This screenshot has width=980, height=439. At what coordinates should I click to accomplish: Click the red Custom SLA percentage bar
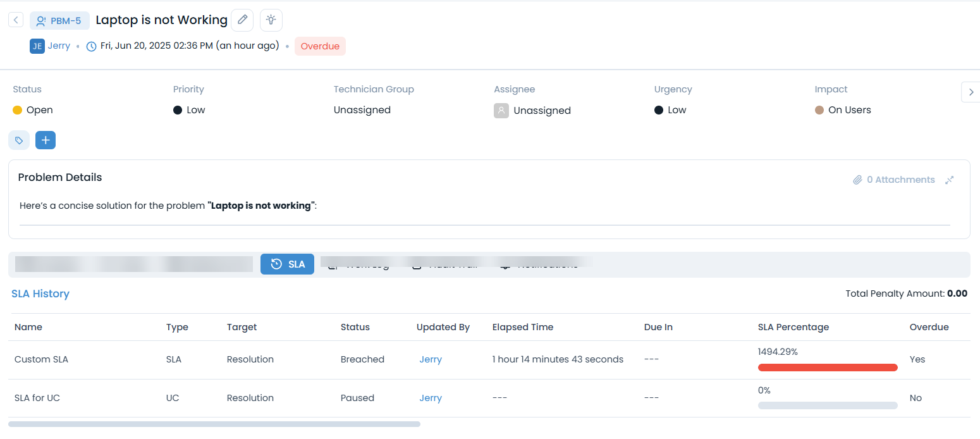click(x=828, y=368)
